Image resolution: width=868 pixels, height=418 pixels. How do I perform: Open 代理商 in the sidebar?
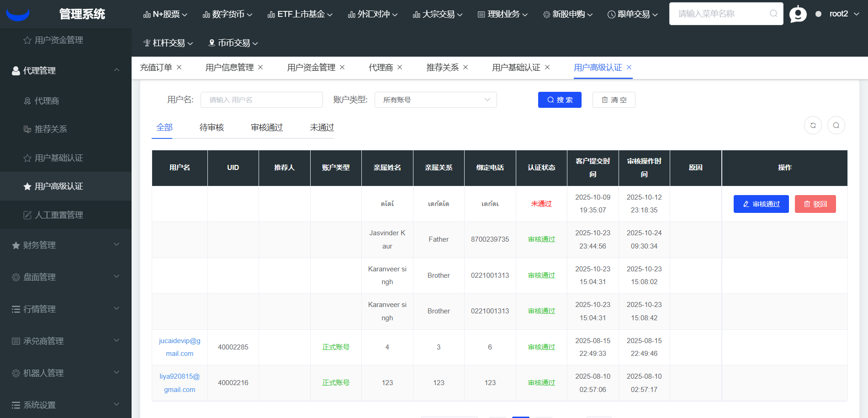pyautogui.click(x=47, y=101)
